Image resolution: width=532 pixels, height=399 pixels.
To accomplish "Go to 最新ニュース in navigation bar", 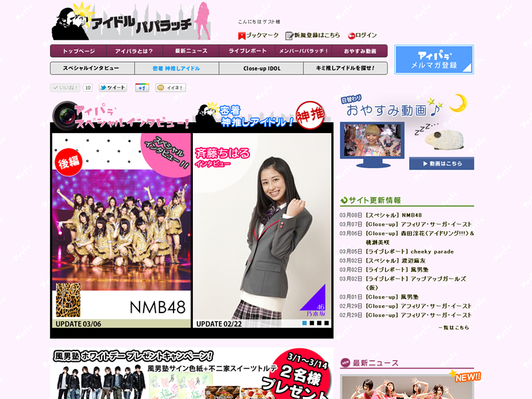I will [x=191, y=51].
